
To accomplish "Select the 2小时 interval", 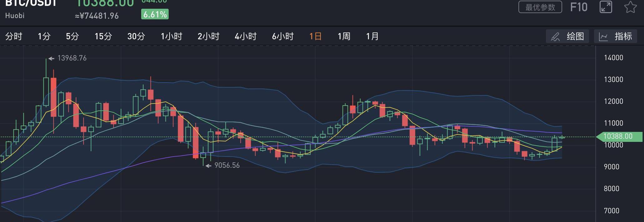I will (x=209, y=36).
